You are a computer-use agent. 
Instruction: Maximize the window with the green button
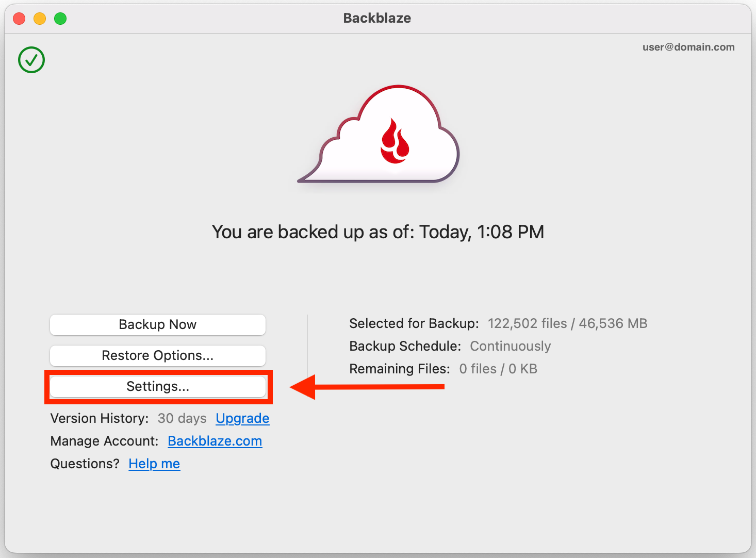pos(60,19)
